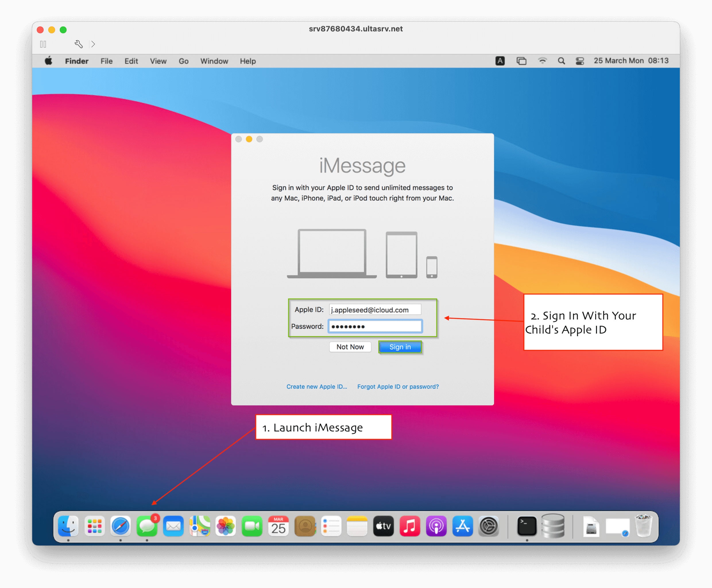This screenshot has height=588, width=712.
Task: Open Podcasts app in the Dock
Action: pyautogui.click(x=436, y=526)
